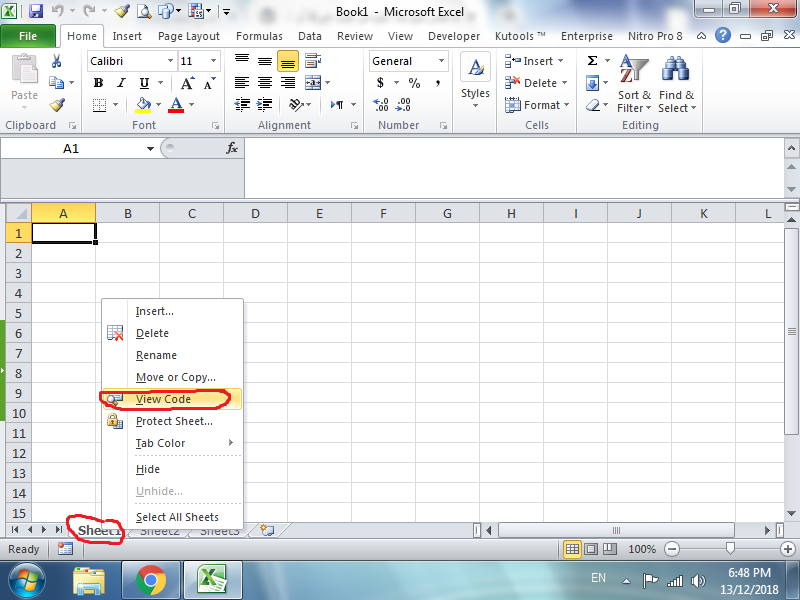Click the Save icon in quick access toolbar
The width and height of the screenshot is (800, 600).
coord(35,11)
